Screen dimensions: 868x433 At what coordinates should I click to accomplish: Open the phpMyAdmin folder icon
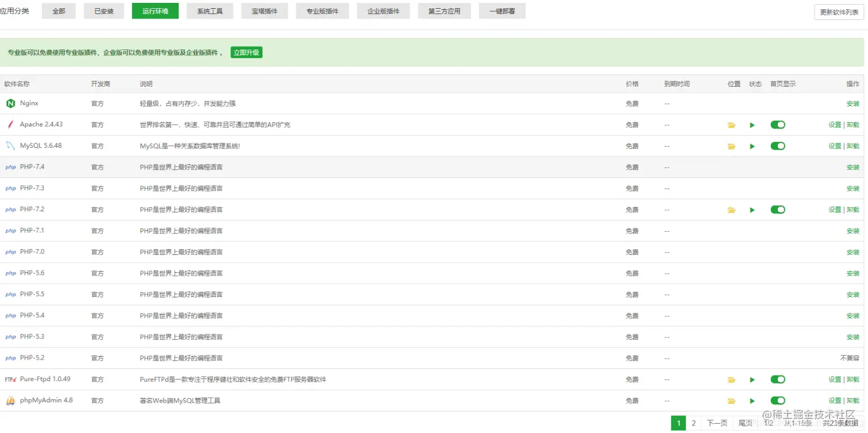pyautogui.click(x=731, y=401)
